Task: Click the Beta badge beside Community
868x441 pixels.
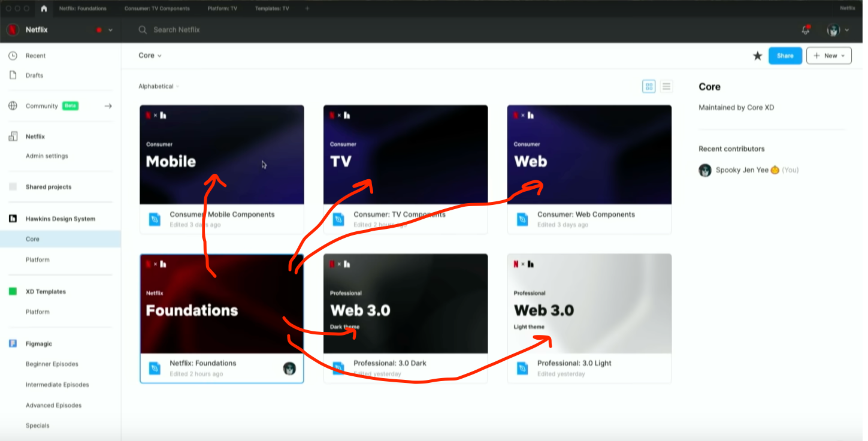Action: coord(71,106)
